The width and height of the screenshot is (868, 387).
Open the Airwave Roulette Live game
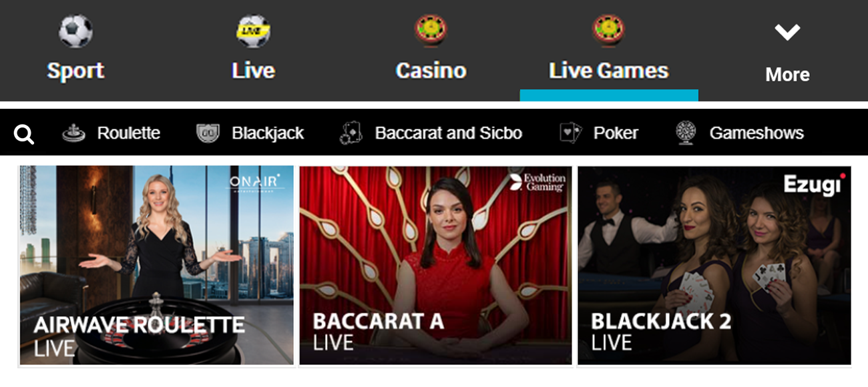[156, 265]
